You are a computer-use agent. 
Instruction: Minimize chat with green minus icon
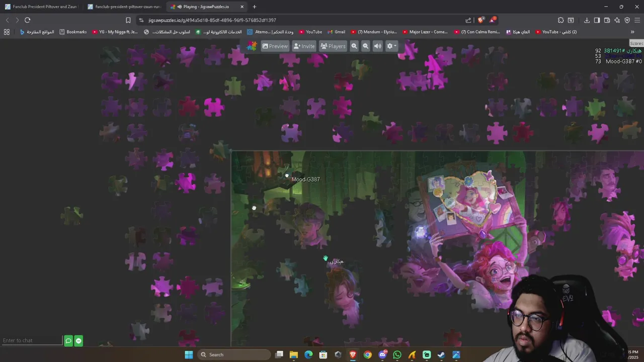pyautogui.click(x=78, y=341)
